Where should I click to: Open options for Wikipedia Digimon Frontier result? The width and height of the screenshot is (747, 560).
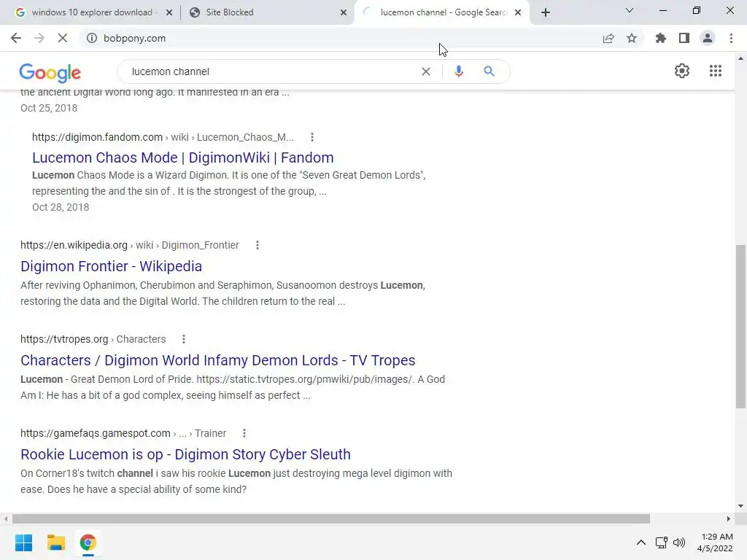[258, 245]
